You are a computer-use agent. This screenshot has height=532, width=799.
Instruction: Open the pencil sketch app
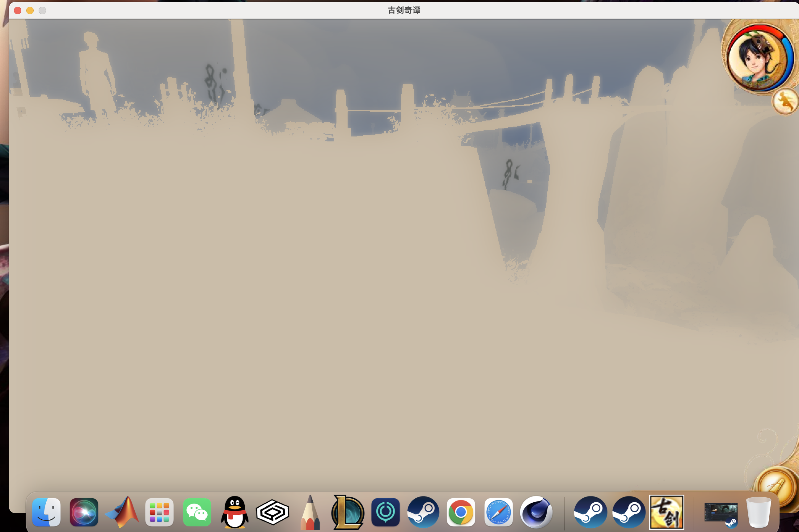pyautogui.click(x=310, y=512)
